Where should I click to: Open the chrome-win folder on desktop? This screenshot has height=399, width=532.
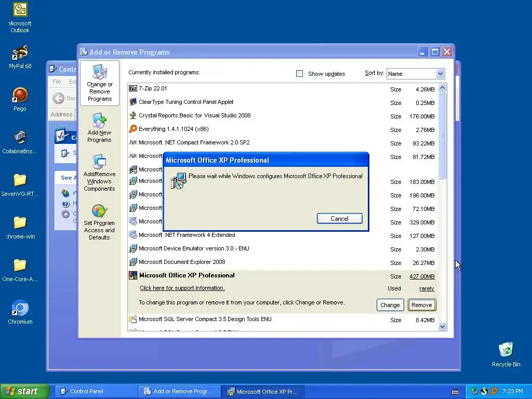click(x=20, y=228)
